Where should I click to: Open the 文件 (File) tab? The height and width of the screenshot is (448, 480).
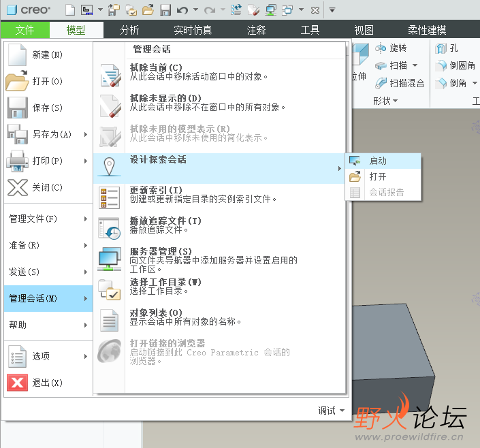(25, 30)
